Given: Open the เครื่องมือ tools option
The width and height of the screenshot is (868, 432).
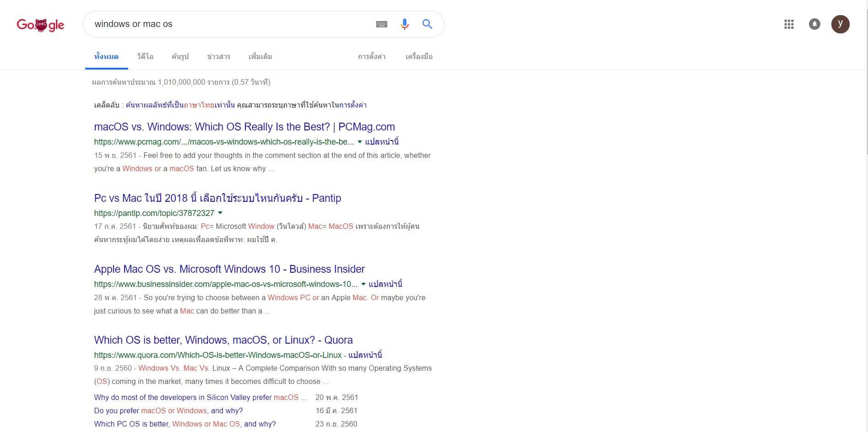Looking at the screenshot, I should [419, 57].
